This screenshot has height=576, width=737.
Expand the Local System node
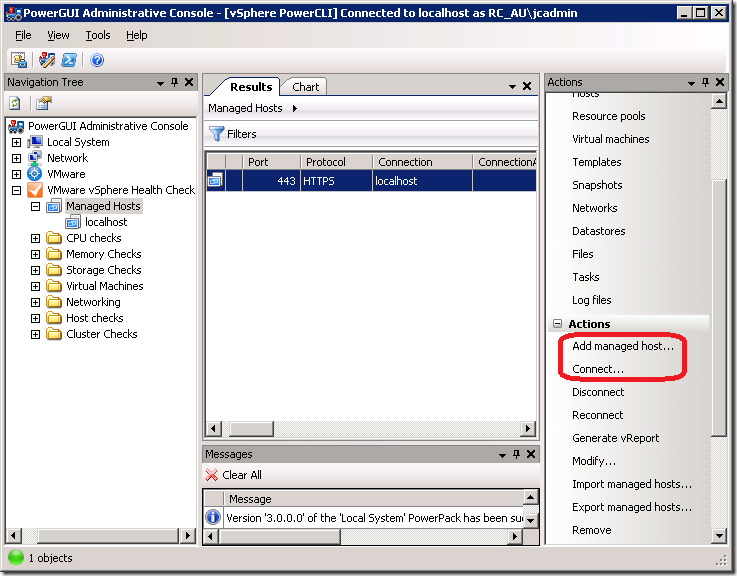click(x=16, y=142)
